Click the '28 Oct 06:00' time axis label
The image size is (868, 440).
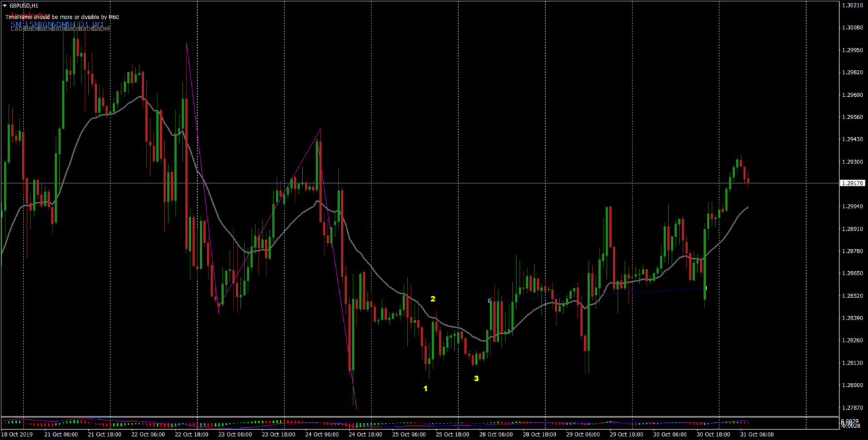(496, 435)
